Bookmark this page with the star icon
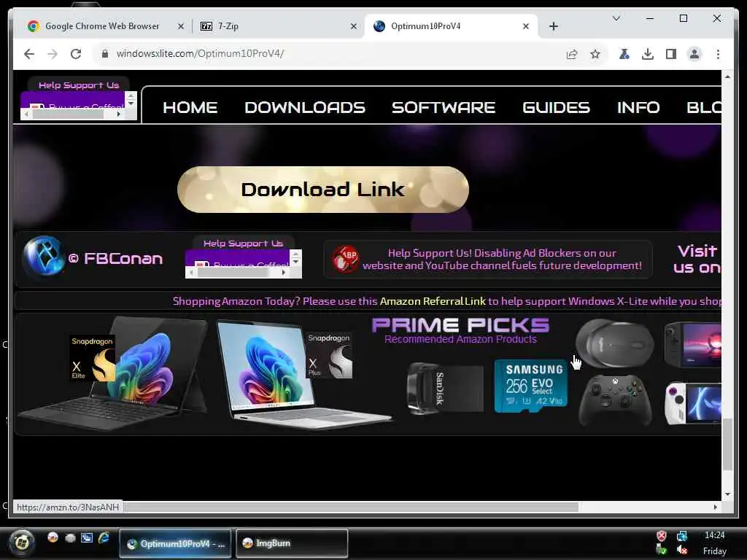This screenshot has height=560, width=747. [x=595, y=54]
